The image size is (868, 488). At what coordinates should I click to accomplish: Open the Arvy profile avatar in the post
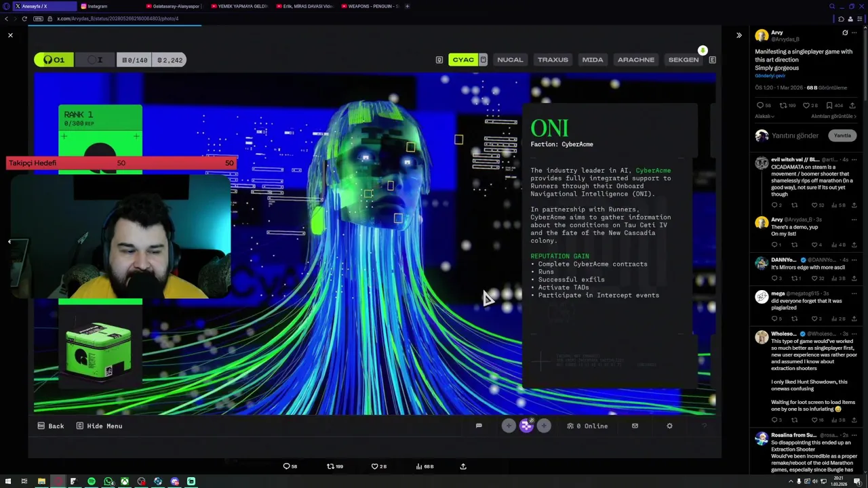pyautogui.click(x=762, y=35)
